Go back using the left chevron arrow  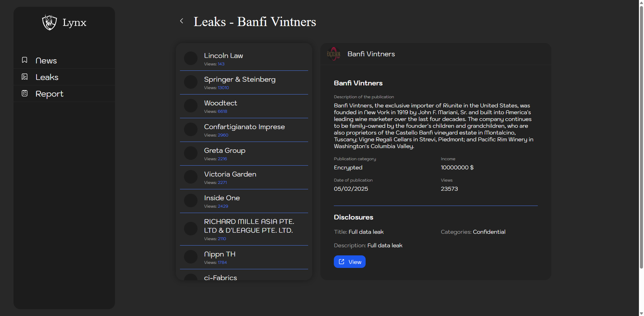click(x=182, y=21)
